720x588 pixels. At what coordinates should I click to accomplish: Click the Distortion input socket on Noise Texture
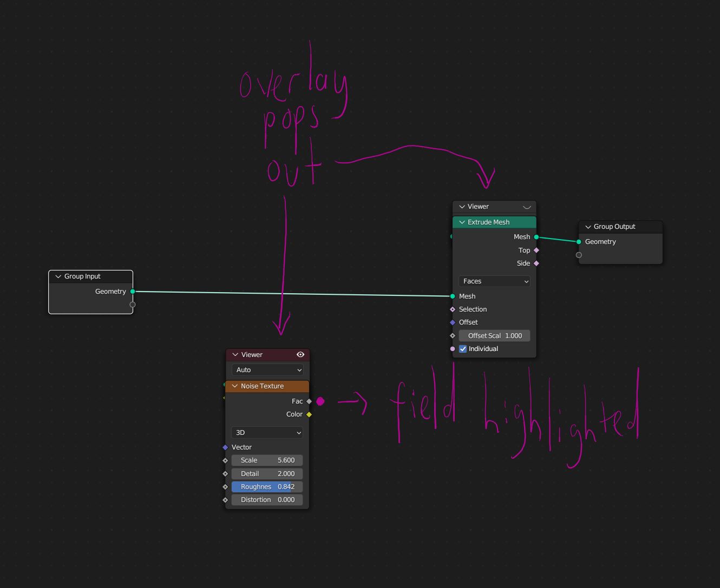[225, 500]
